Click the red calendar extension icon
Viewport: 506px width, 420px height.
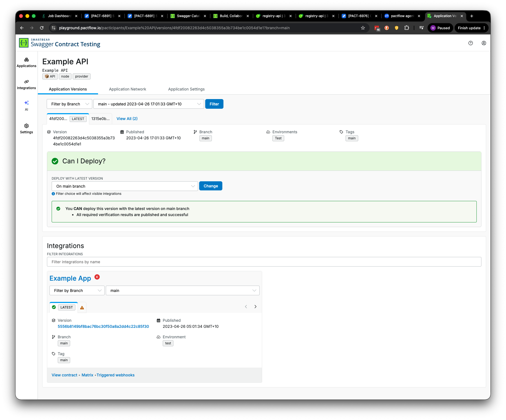pos(377,28)
